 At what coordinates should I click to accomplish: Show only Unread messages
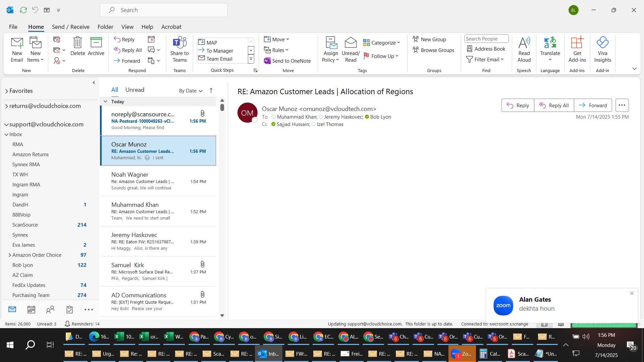click(135, 90)
